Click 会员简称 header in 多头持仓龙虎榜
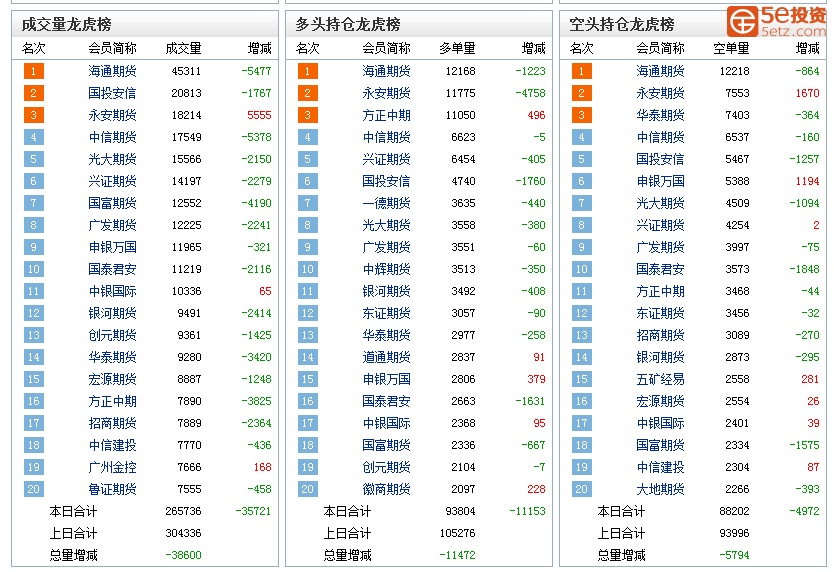 386,48
